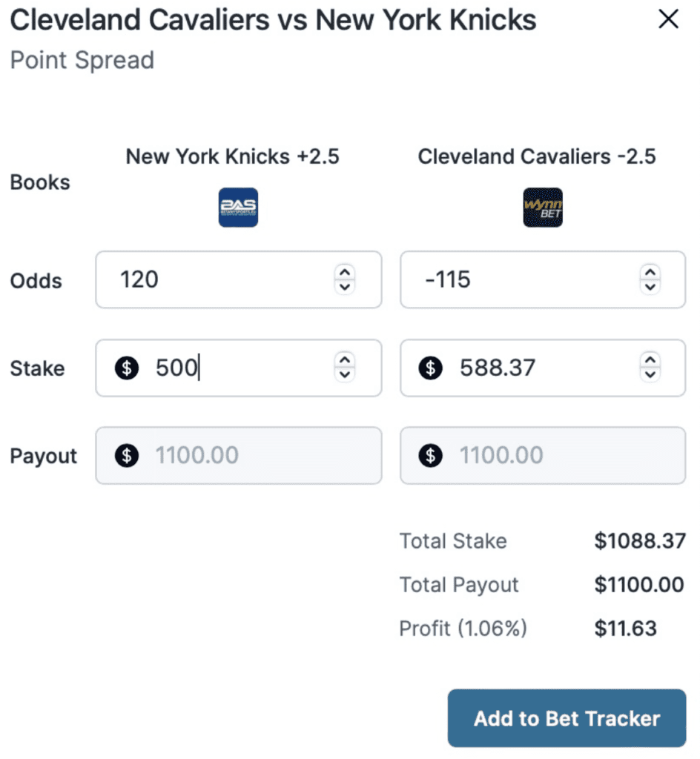700x759 pixels.
Task: Decrease the 588.37 stake amount
Action: (650, 374)
